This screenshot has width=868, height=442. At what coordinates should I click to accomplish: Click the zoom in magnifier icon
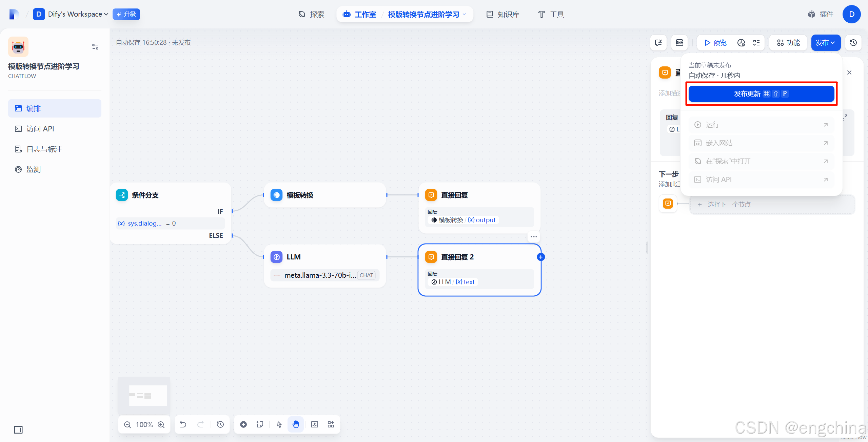point(161,424)
